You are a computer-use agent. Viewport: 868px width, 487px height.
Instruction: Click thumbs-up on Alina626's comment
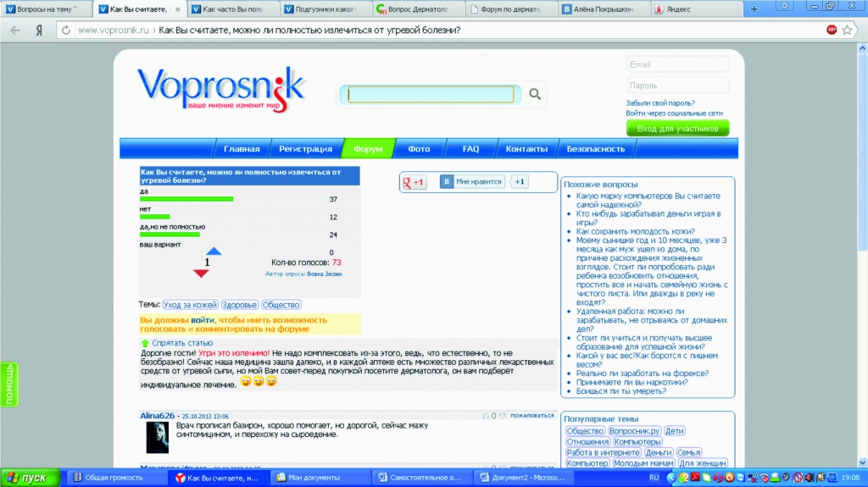tap(487, 416)
